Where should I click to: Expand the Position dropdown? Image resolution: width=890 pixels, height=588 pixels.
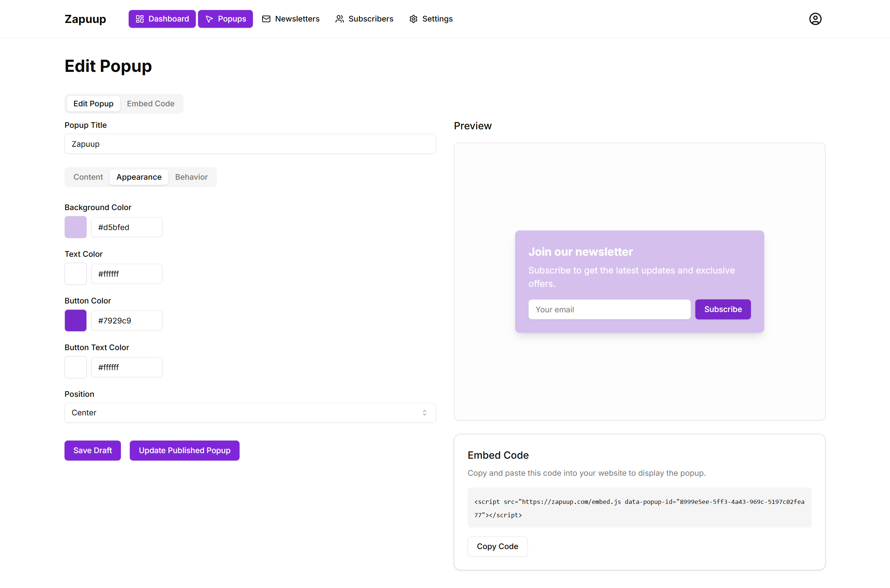tap(250, 412)
